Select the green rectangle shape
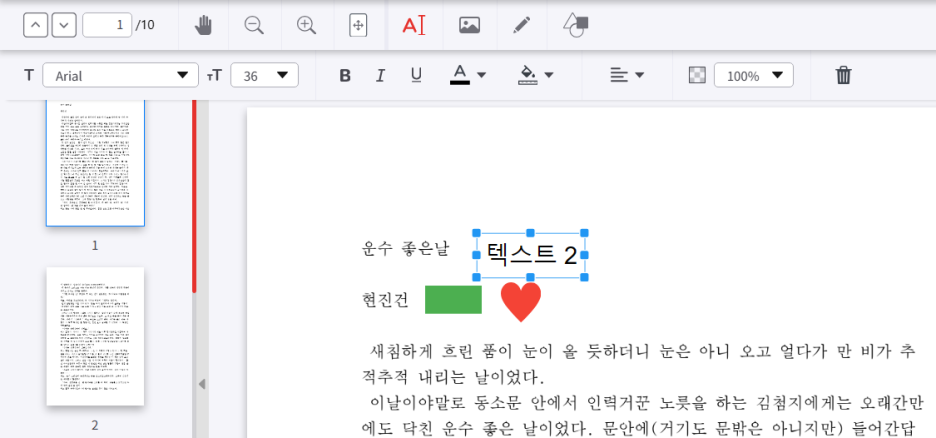936x438 pixels. (453, 300)
